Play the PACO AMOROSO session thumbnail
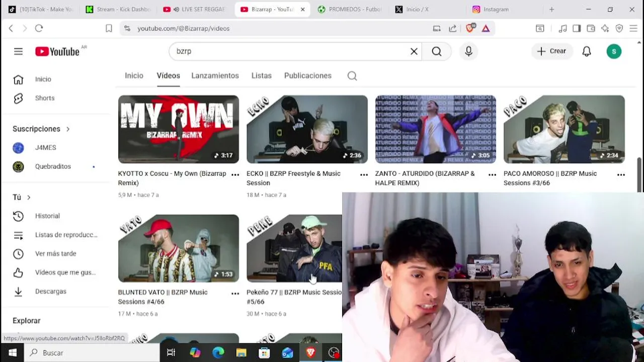This screenshot has width=644, height=362. point(564,129)
